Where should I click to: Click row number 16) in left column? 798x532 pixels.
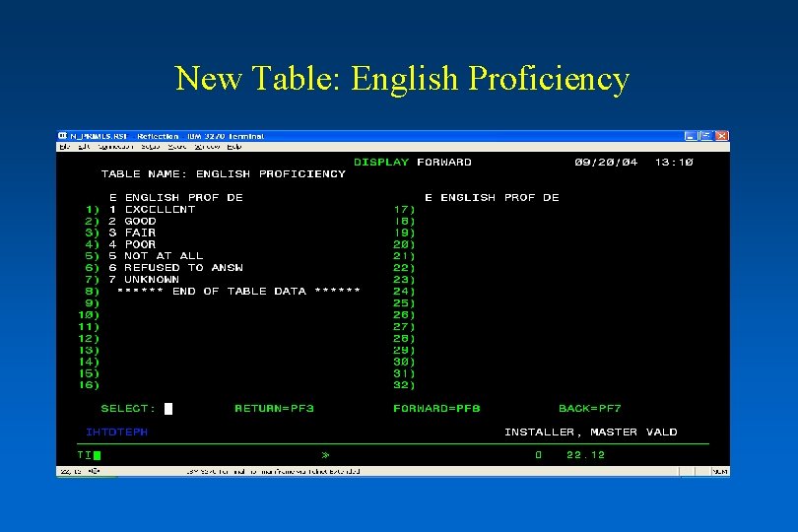(x=89, y=385)
